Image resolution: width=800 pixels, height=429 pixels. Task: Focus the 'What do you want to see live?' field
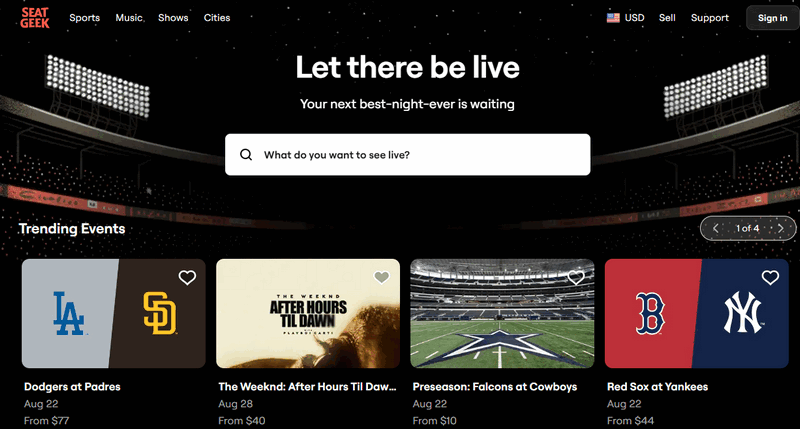408,155
